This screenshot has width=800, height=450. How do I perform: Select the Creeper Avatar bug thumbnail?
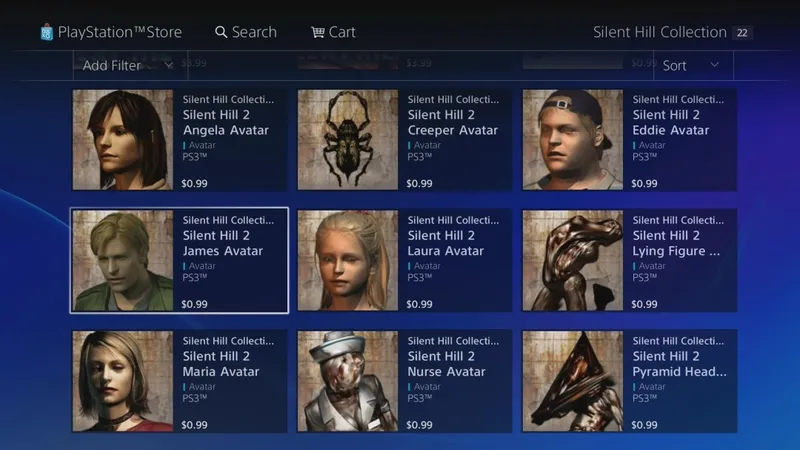[x=347, y=140]
